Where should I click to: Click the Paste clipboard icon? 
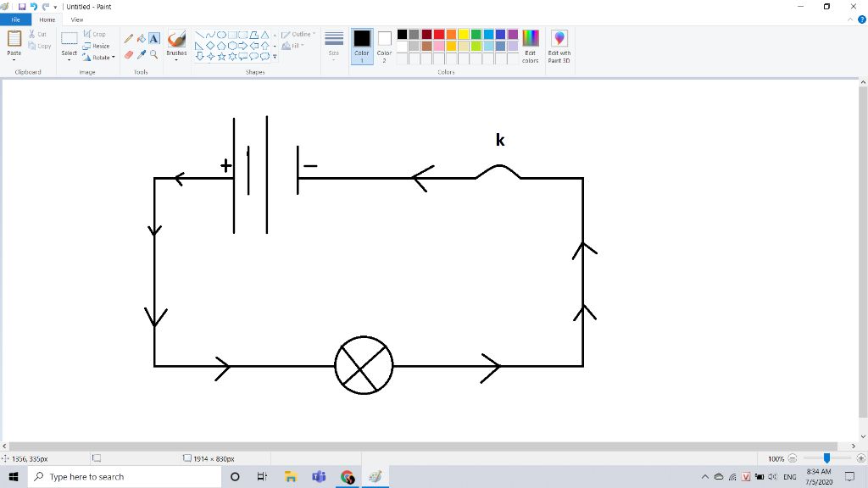click(x=14, y=39)
